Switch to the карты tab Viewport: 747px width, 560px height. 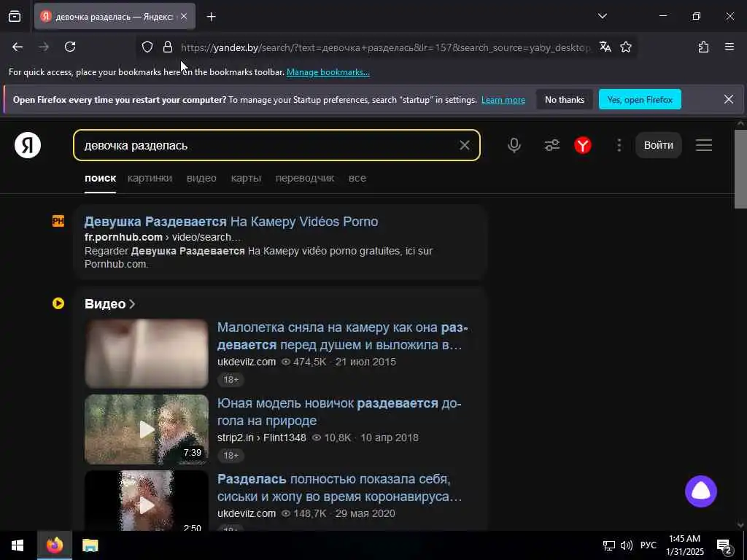(246, 178)
